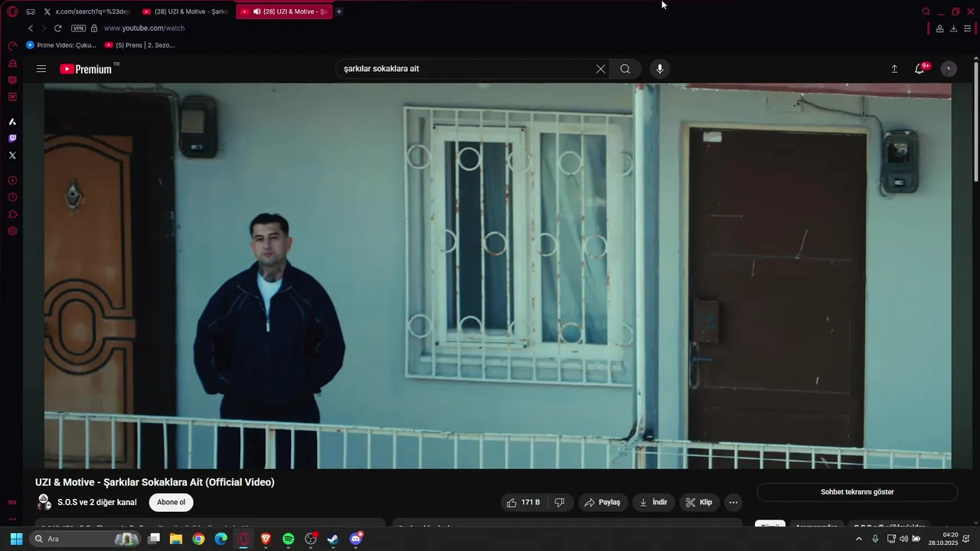
Task: Open a new browser tab
Action: 339,11
